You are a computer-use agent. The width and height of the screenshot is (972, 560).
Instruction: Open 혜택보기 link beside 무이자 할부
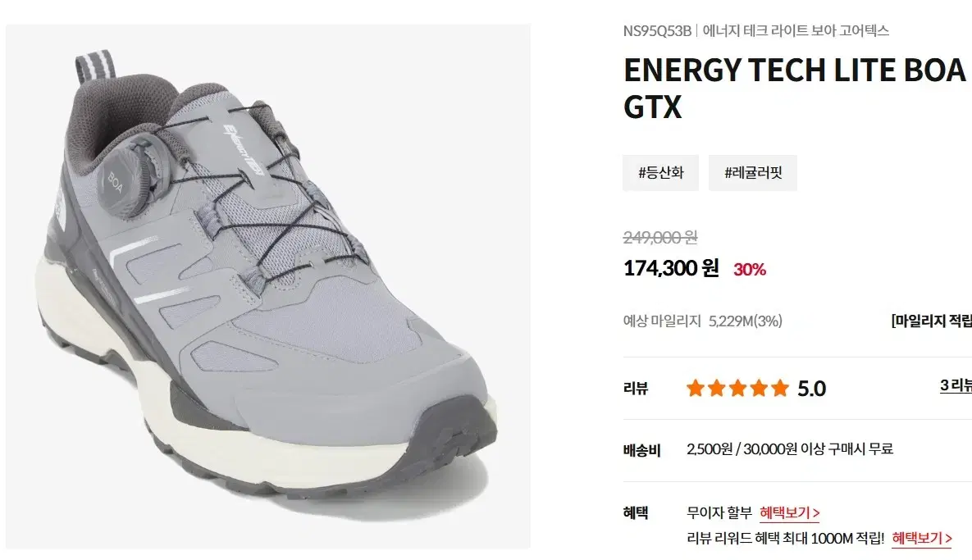coord(790,513)
